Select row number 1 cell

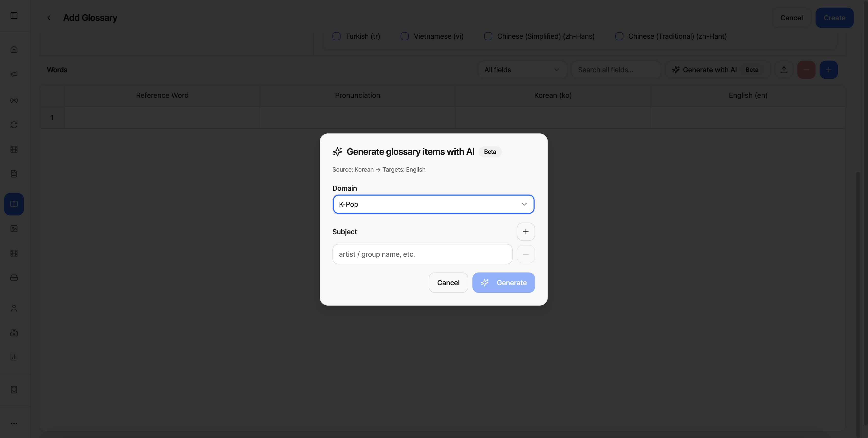coord(52,118)
